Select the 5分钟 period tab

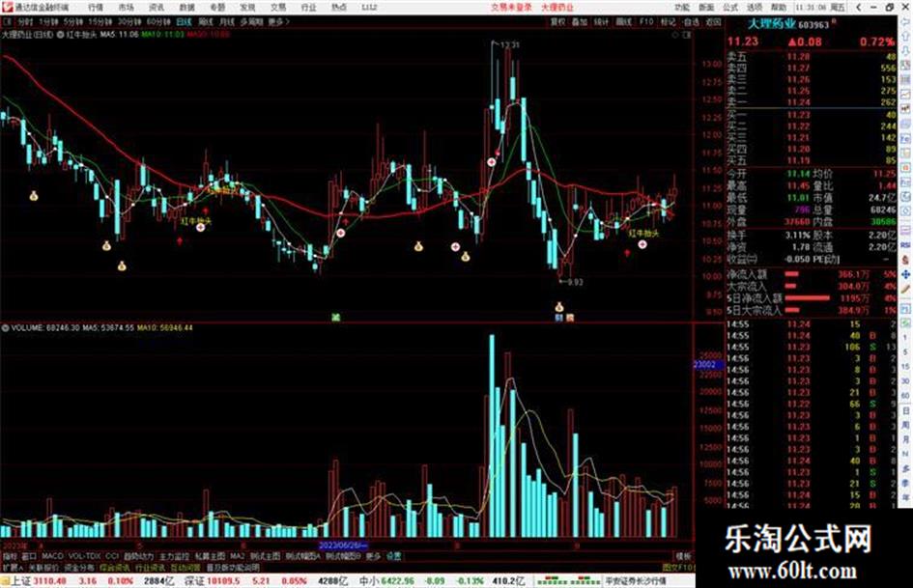point(72,21)
